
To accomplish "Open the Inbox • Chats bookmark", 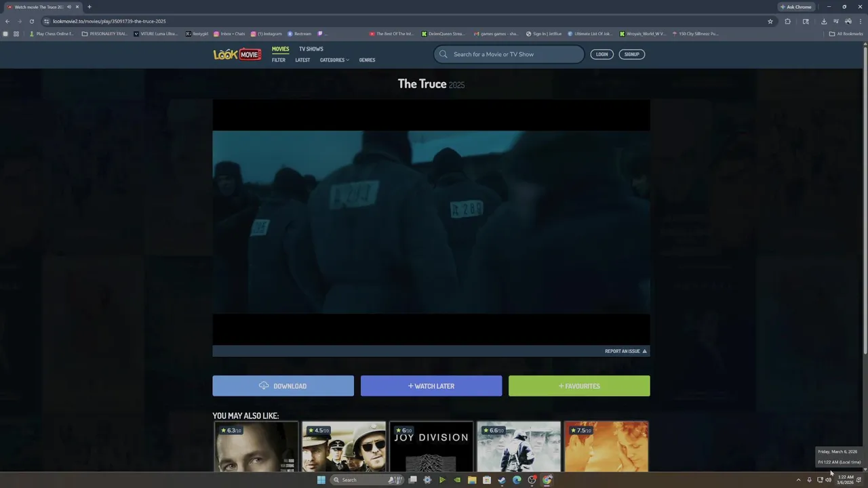I will (229, 33).
